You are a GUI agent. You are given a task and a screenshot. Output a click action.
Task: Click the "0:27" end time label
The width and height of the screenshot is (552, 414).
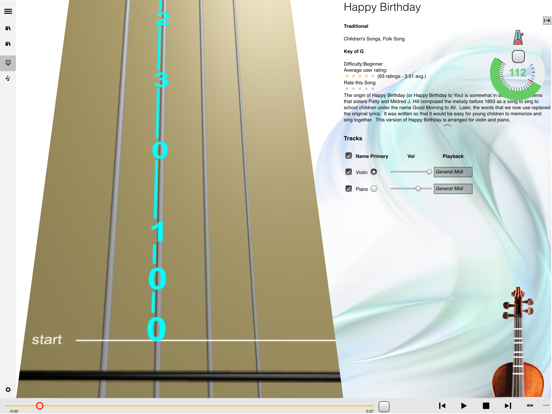370,411
